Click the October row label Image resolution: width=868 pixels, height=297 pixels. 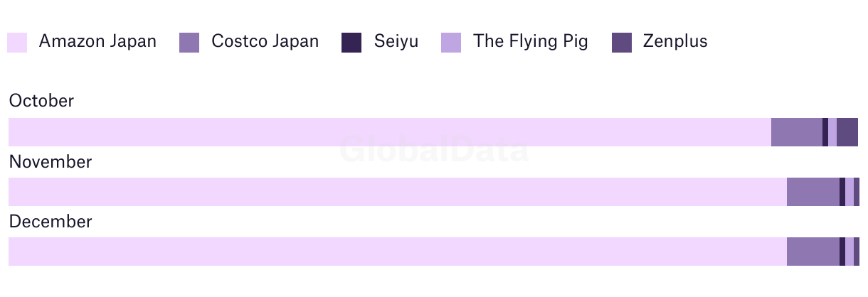(x=41, y=101)
